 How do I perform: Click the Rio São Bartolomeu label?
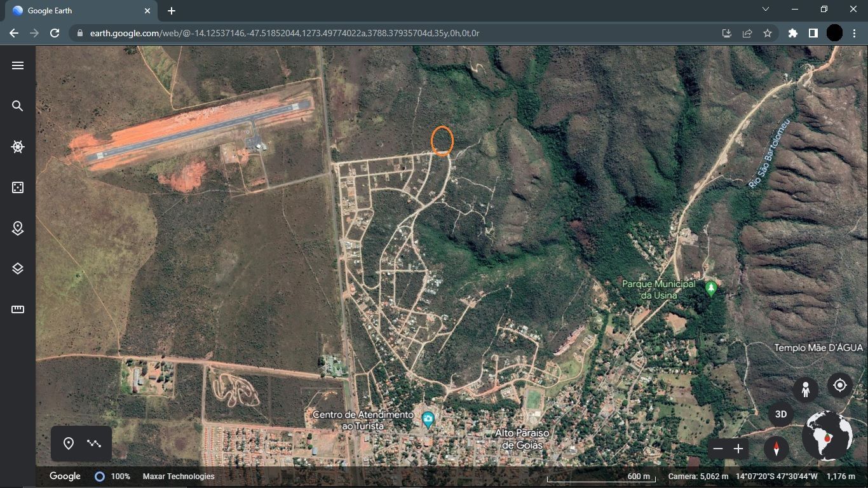pyautogui.click(x=770, y=153)
